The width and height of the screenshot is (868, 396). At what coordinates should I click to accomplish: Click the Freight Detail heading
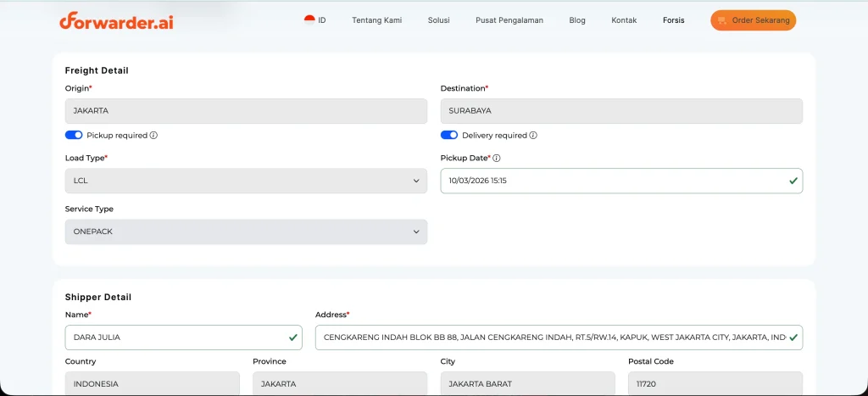click(97, 70)
